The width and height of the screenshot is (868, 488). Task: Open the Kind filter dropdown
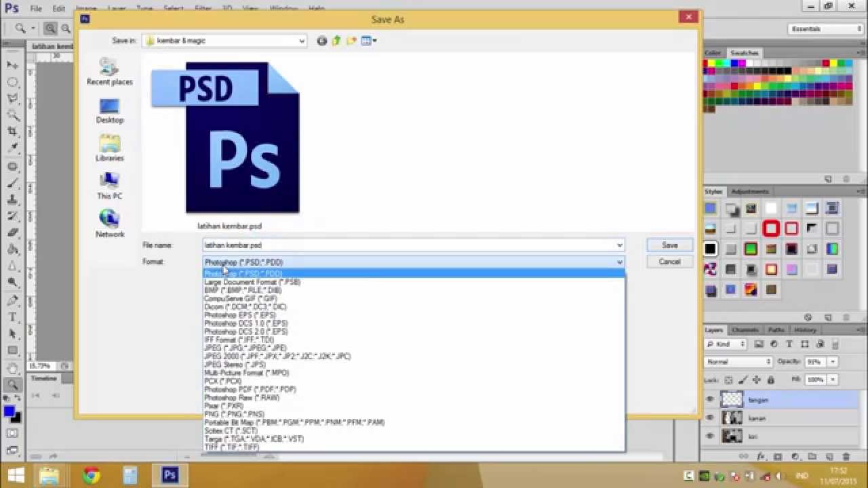[726, 344]
